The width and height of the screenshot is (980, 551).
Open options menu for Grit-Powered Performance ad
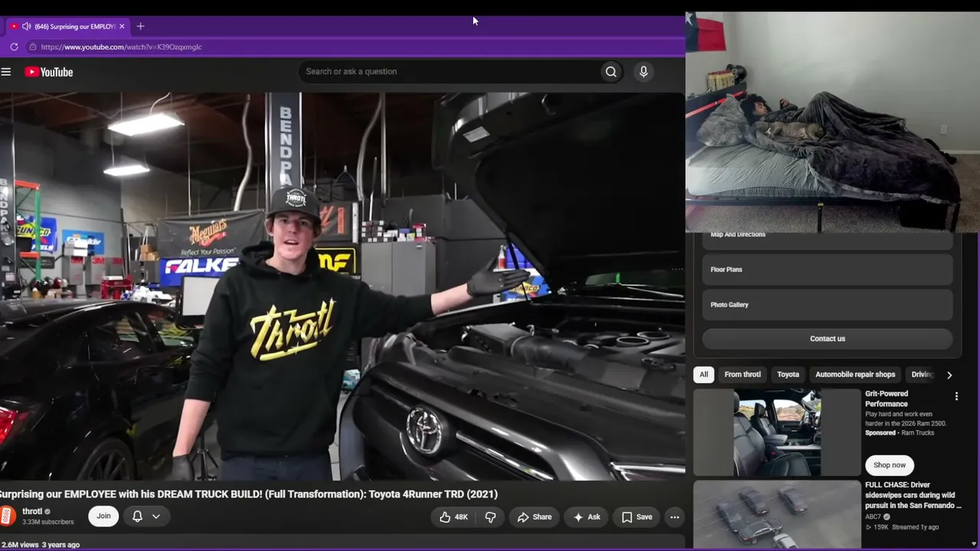coord(956,396)
